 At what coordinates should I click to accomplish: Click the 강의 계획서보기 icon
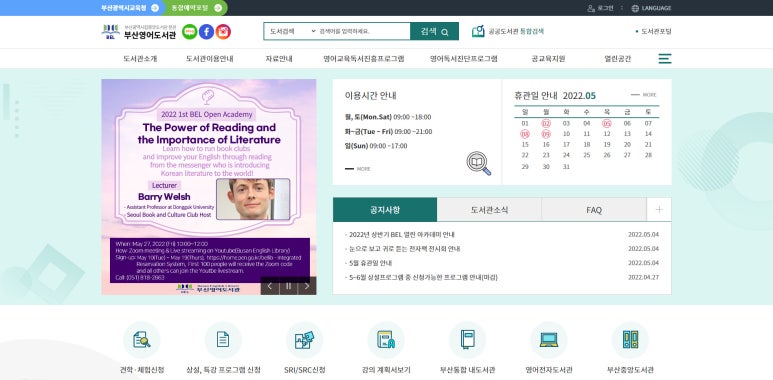[386, 340]
